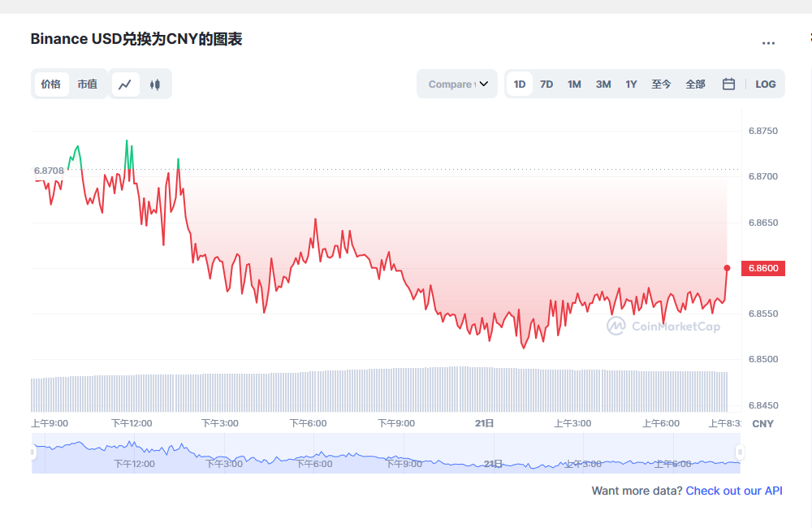Click the 6.8708 opening price label
The image size is (812, 528).
(x=49, y=171)
